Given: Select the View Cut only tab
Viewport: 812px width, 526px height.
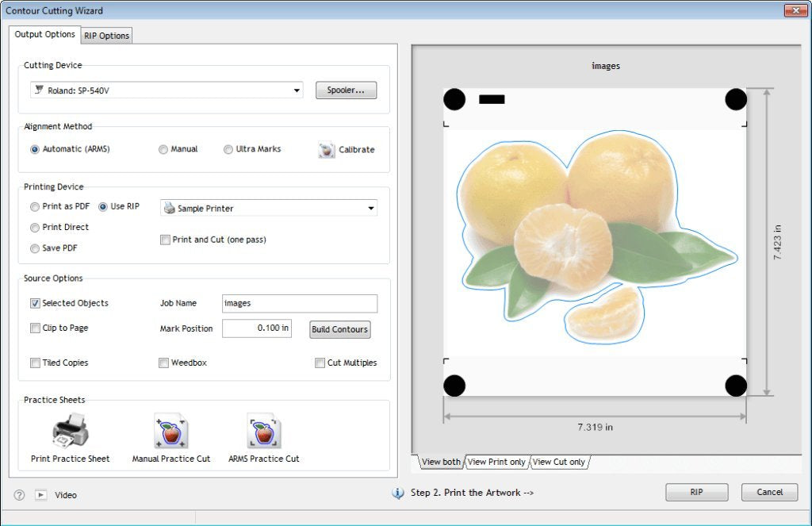Looking at the screenshot, I should 558,461.
